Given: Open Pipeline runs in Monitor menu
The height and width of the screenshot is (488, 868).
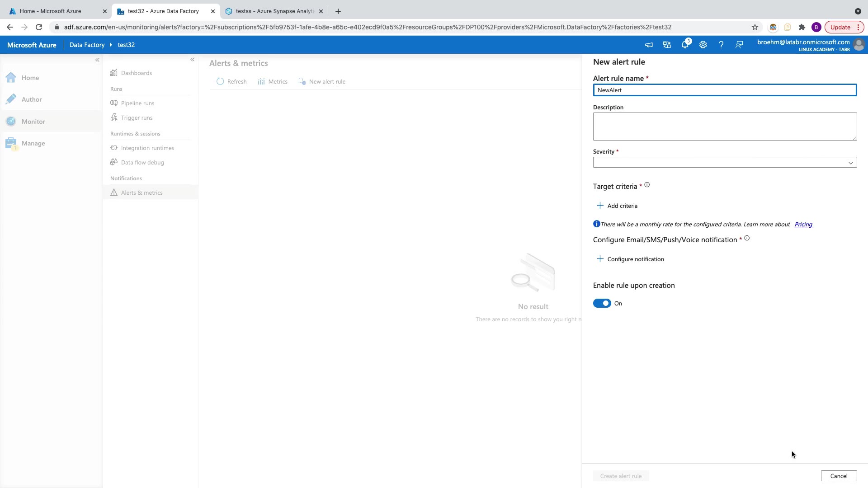Looking at the screenshot, I should click(137, 103).
